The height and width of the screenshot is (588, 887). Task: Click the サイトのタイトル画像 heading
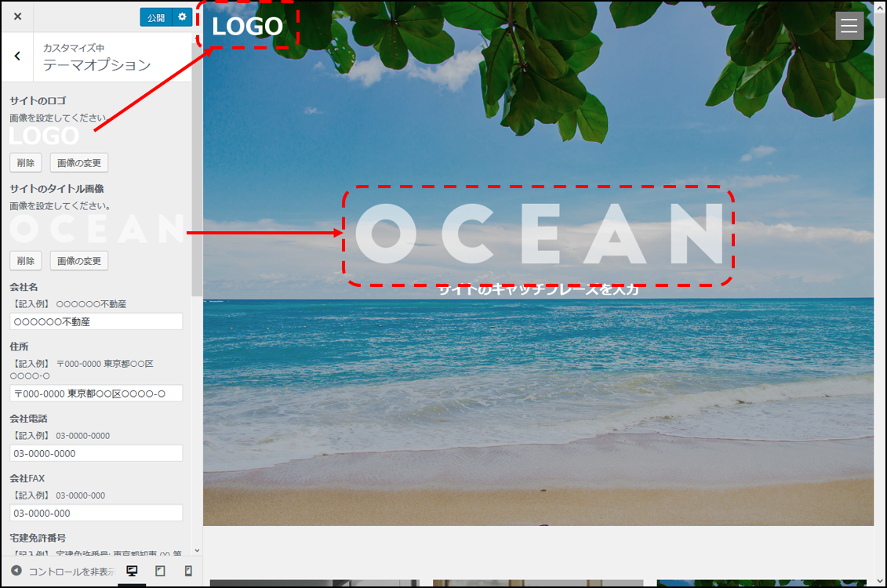(56, 188)
